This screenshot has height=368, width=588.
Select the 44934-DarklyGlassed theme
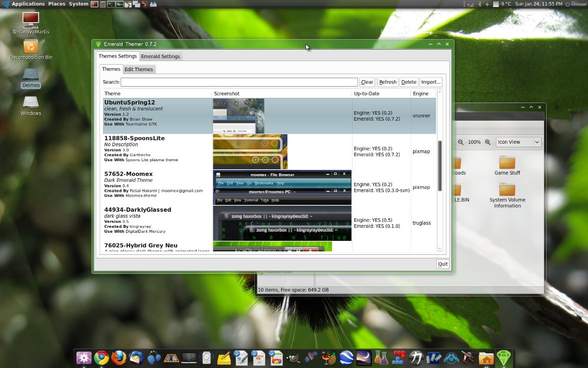tap(269, 223)
